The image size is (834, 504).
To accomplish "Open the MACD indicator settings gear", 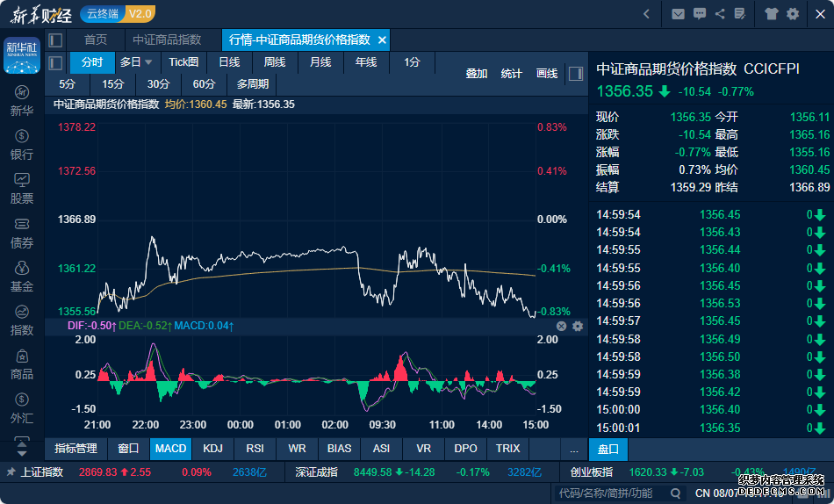I will (x=578, y=326).
